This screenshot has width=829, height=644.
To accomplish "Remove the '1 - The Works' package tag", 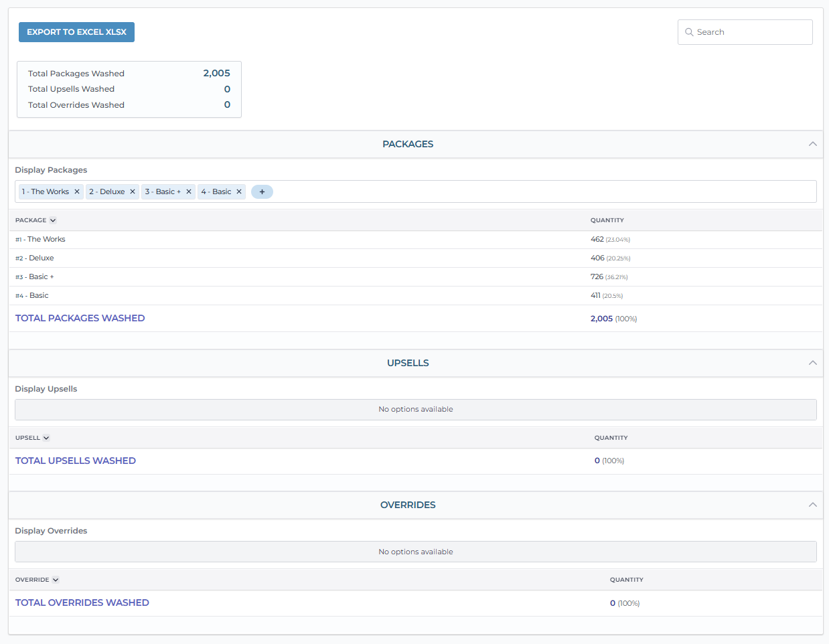I will click(77, 192).
